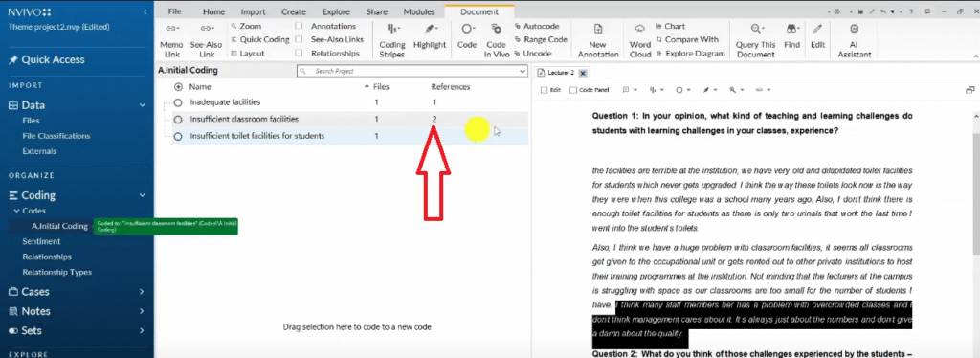Collapse the Codes tree node
This screenshot has width=980, height=358.
point(16,211)
